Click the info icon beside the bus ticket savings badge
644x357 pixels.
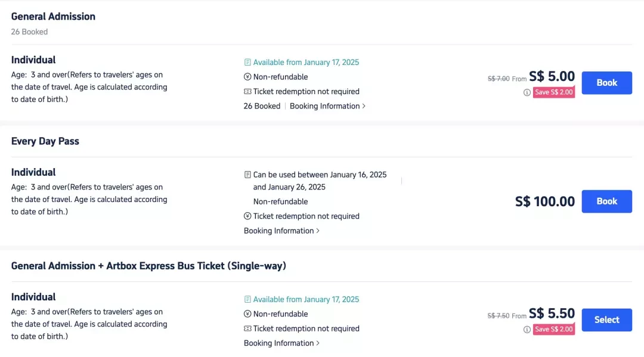pyautogui.click(x=527, y=330)
